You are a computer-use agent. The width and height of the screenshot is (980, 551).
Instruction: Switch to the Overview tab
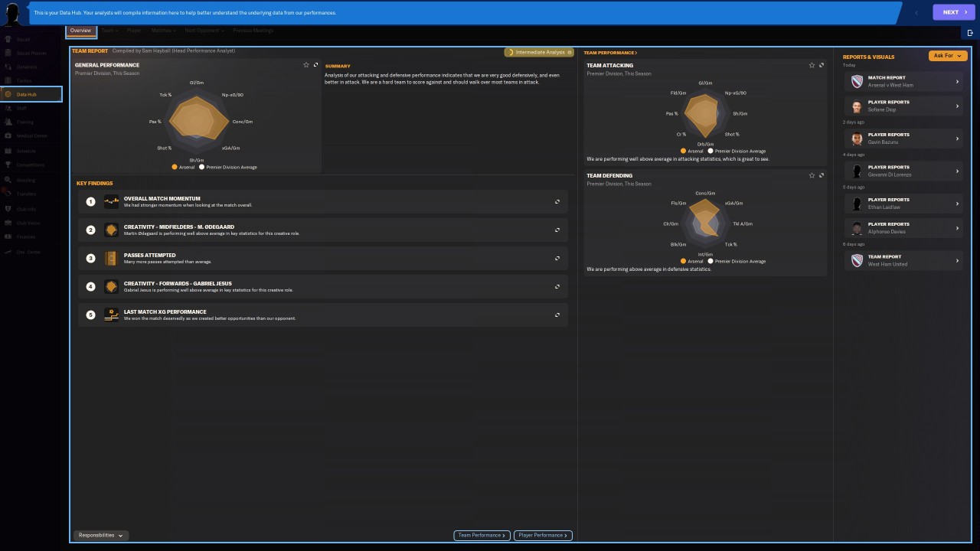[80, 31]
